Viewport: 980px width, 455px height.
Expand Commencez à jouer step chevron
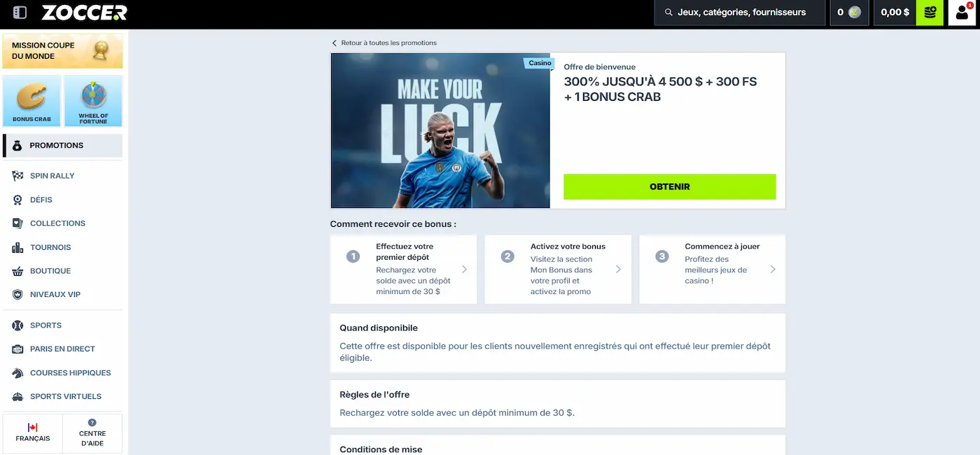point(773,269)
